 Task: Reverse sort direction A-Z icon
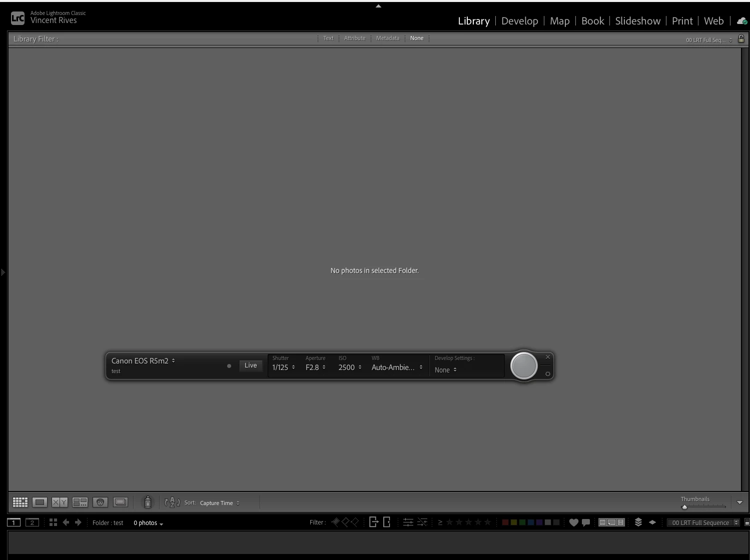(172, 502)
